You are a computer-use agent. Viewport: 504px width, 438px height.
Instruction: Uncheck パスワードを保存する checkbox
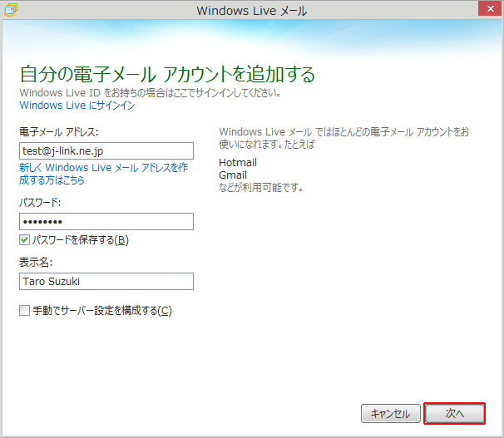[24, 240]
